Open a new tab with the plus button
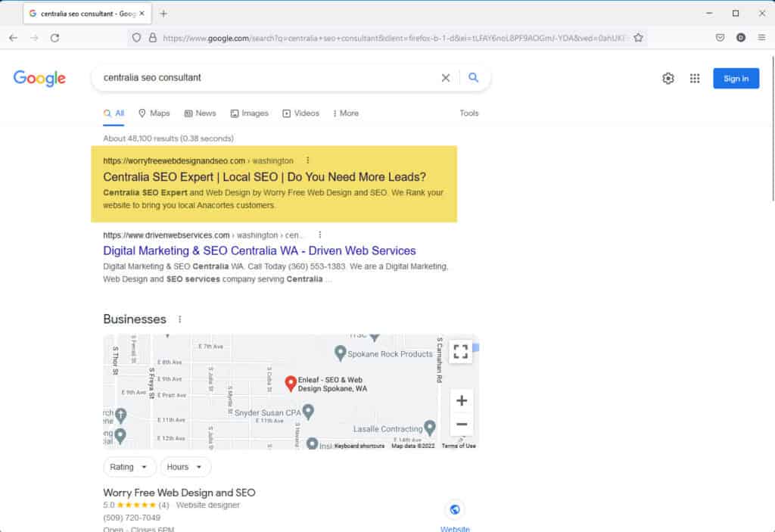Viewport: 775px width, 532px height. [163, 14]
